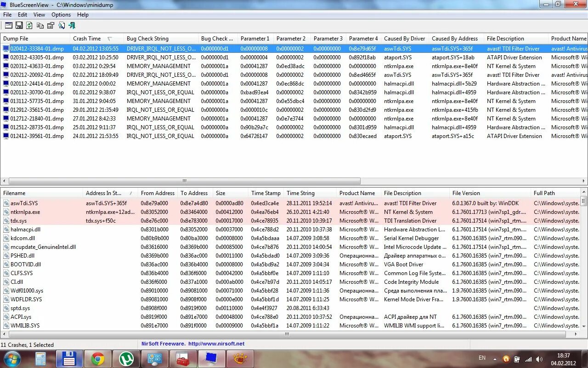Image resolution: width=588 pixels, height=368 pixels.
Task: Click the volume speaker tray icon
Action: tap(539, 359)
